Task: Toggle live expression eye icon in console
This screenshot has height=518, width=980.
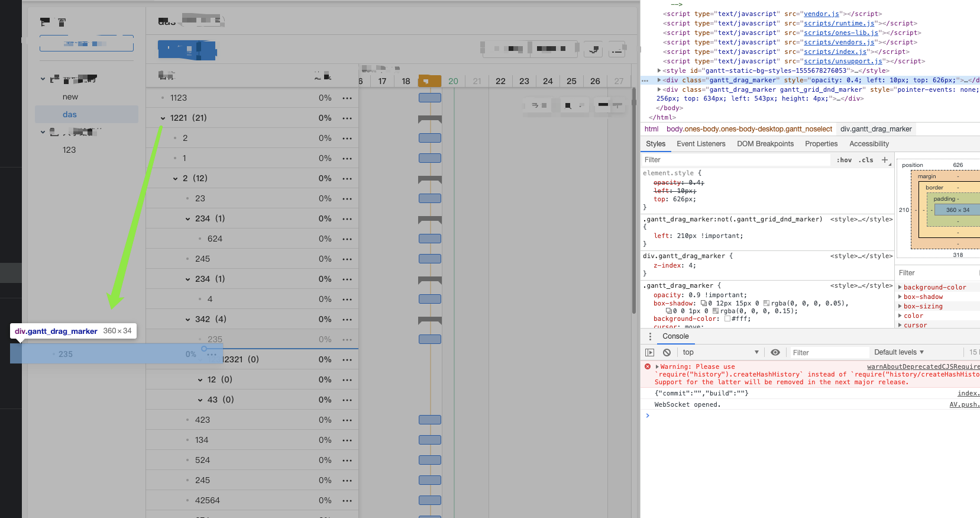Action: point(775,352)
